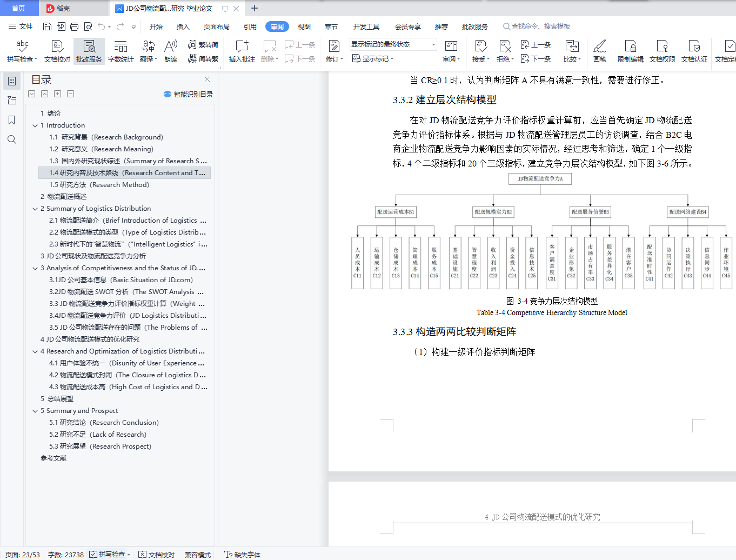Click 字数: 23738 in the status bar

[x=66, y=555]
